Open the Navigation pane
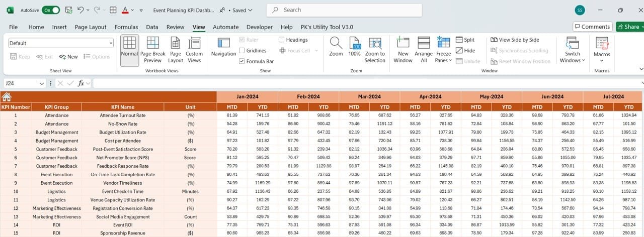 [x=223, y=47]
